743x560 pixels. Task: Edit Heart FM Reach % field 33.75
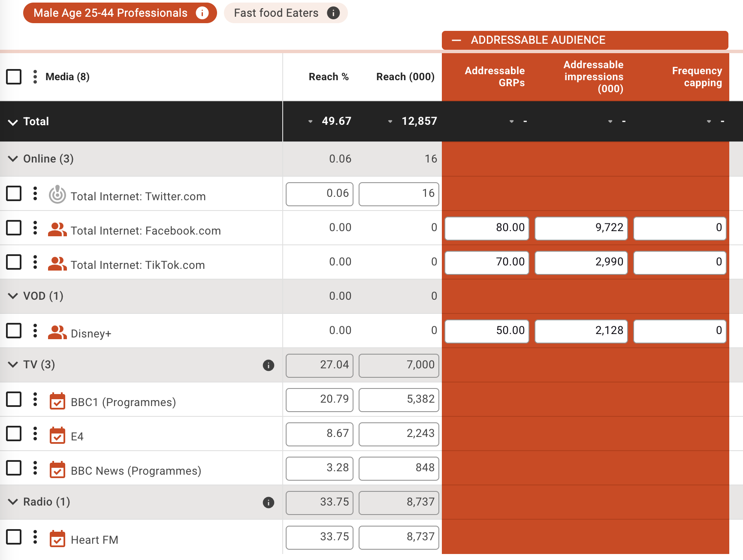320,538
